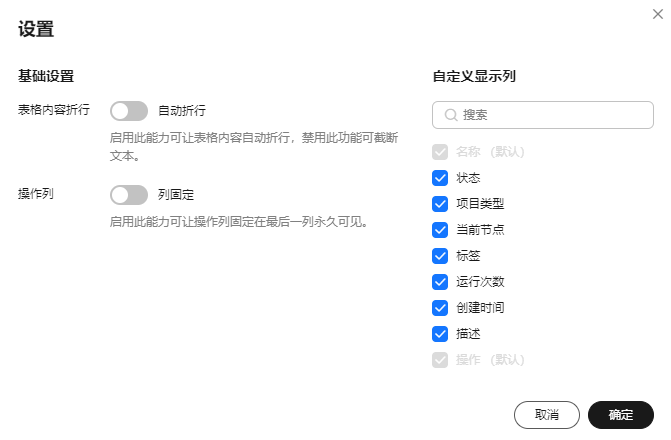The width and height of the screenshot is (671, 440).
Task: Uncheck the 状态 column checkbox
Action: 440,178
